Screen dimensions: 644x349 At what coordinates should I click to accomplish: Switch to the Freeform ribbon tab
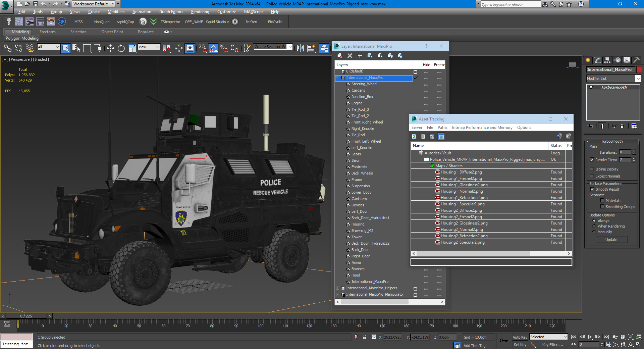pyautogui.click(x=48, y=32)
